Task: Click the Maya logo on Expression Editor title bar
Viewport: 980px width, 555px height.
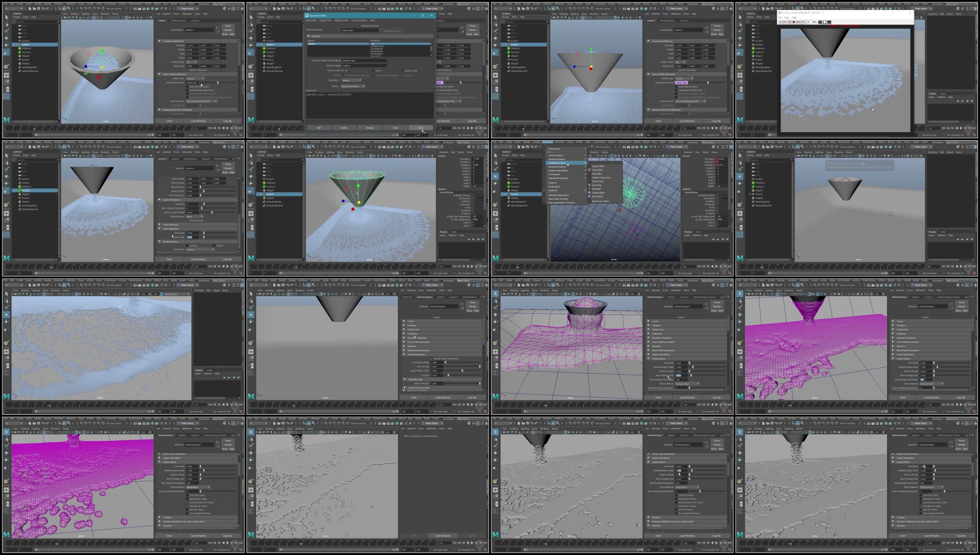Action: pos(307,15)
